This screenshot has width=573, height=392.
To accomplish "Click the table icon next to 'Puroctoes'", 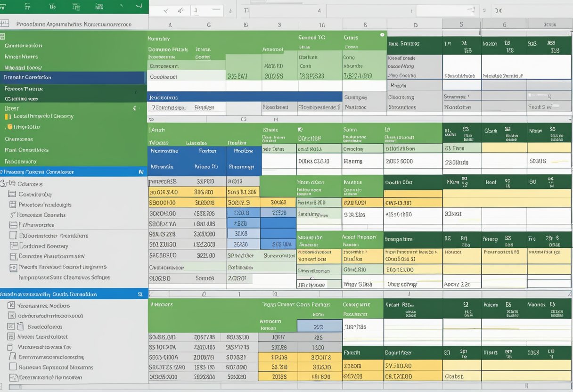I will point(13,205).
